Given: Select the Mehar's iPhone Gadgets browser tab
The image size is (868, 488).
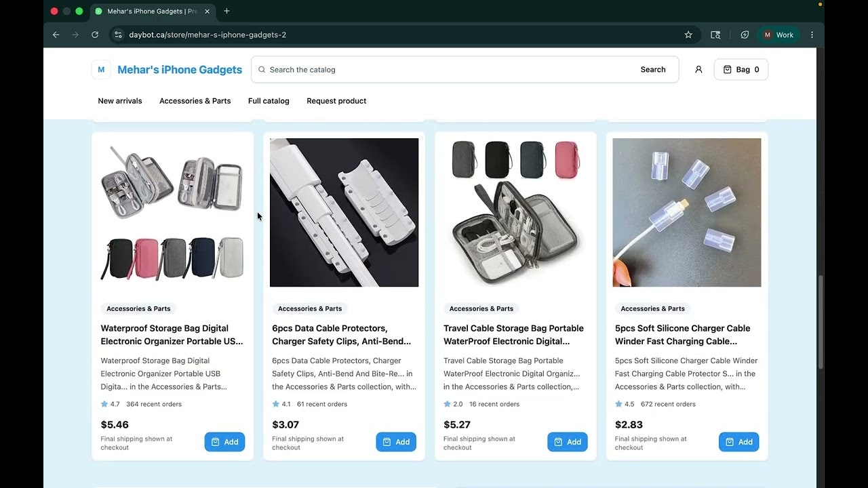Looking at the screenshot, I should click(153, 12).
